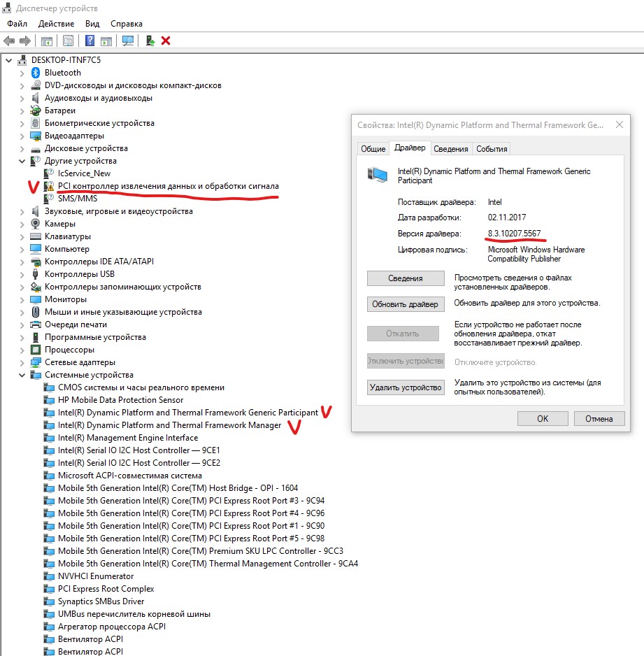Close the properties dialog with X
The width and height of the screenshot is (644, 656).
[620, 124]
